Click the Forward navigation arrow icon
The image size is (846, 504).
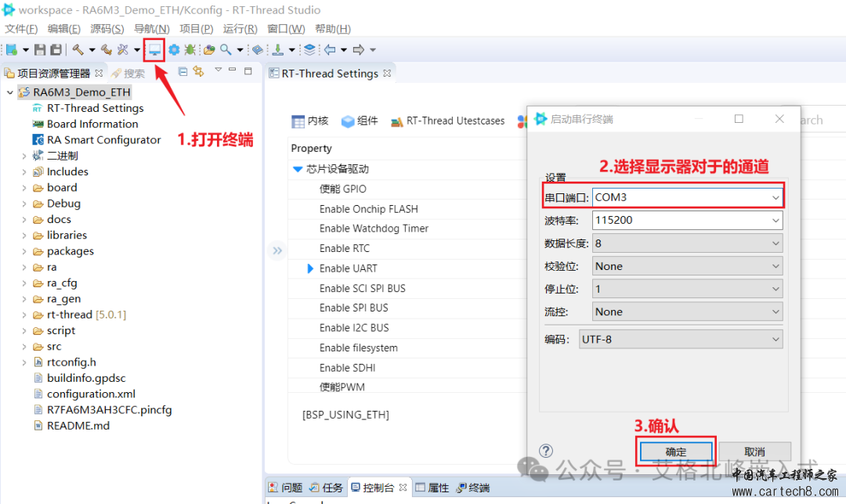point(358,49)
